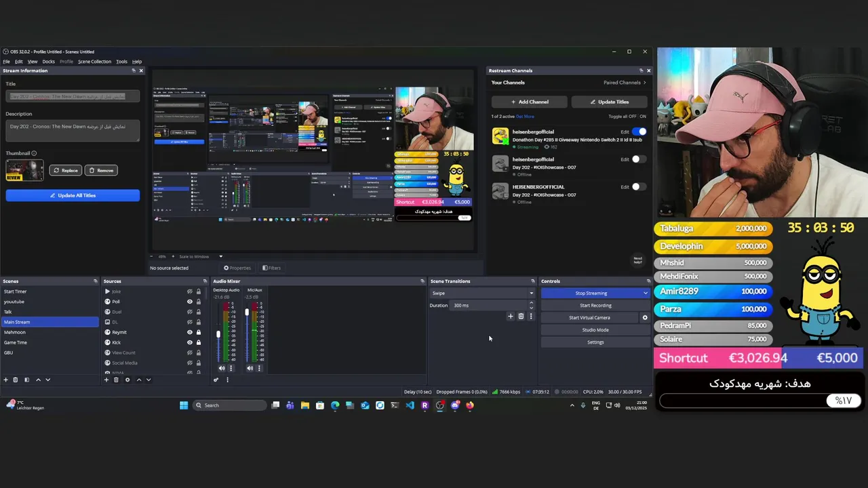The width and height of the screenshot is (868, 488).
Task: Open the Scale to Window dropdown
Action: (x=201, y=256)
